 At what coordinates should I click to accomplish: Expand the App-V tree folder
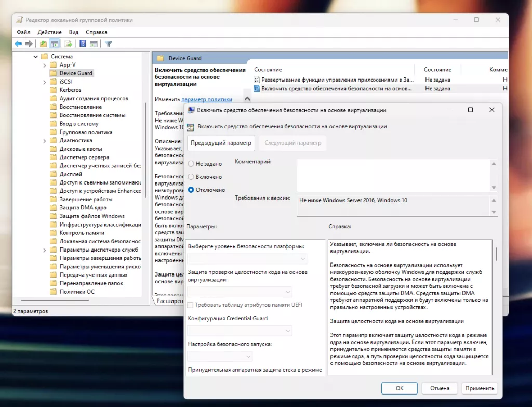45,65
